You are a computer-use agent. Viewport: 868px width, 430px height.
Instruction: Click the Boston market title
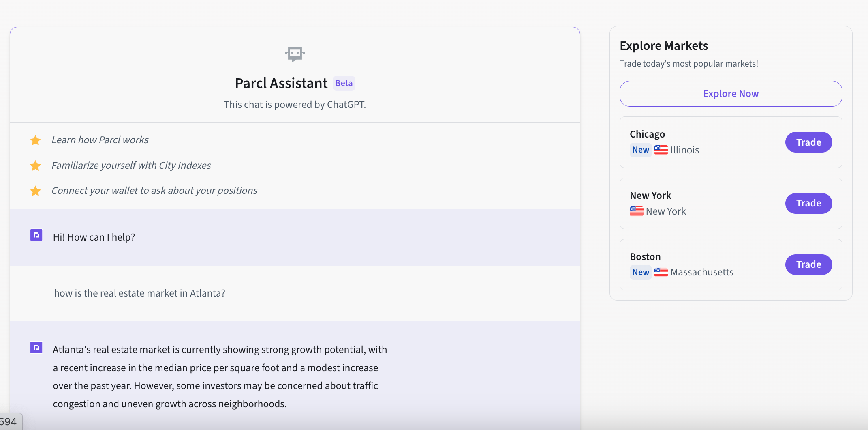(x=645, y=257)
